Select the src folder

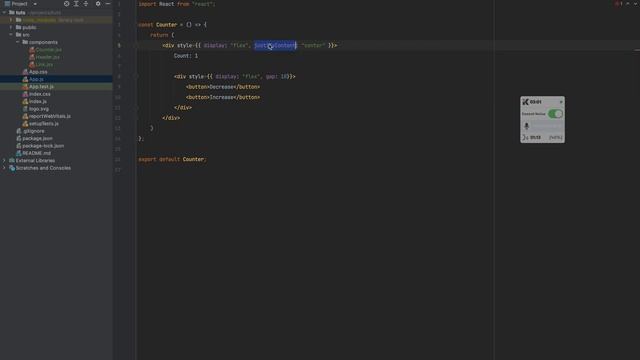[26, 35]
